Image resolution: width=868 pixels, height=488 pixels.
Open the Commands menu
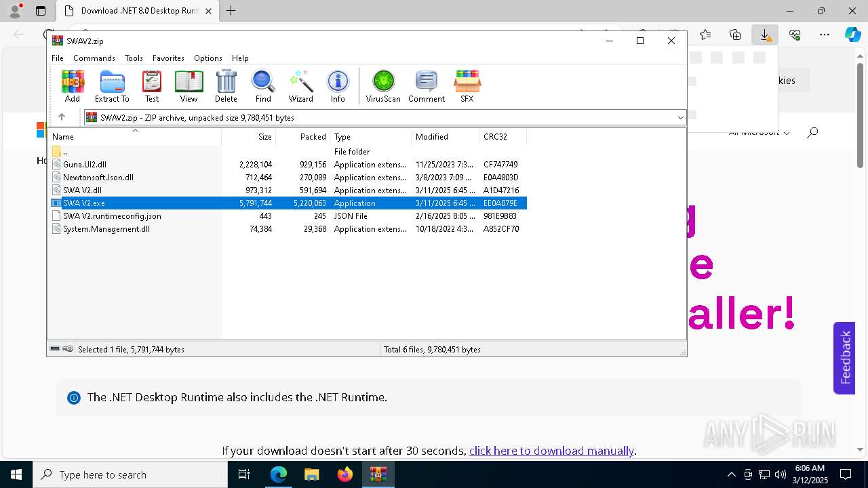(94, 58)
